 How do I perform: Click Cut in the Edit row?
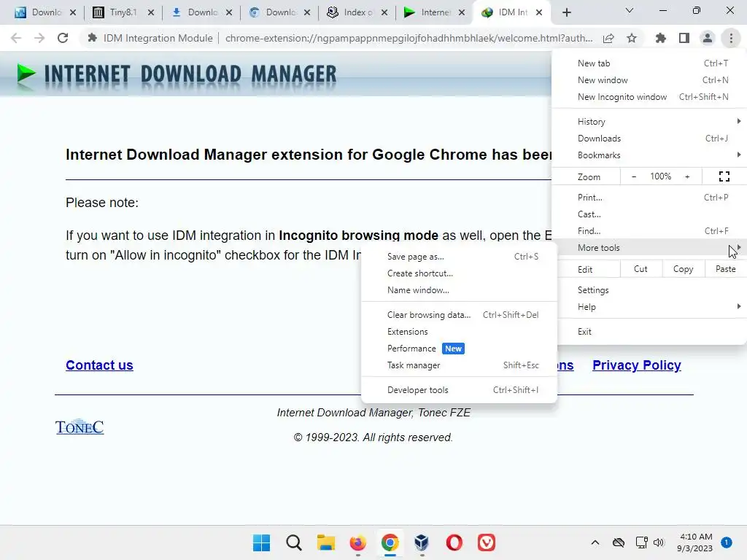pyautogui.click(x=640, y=269)
